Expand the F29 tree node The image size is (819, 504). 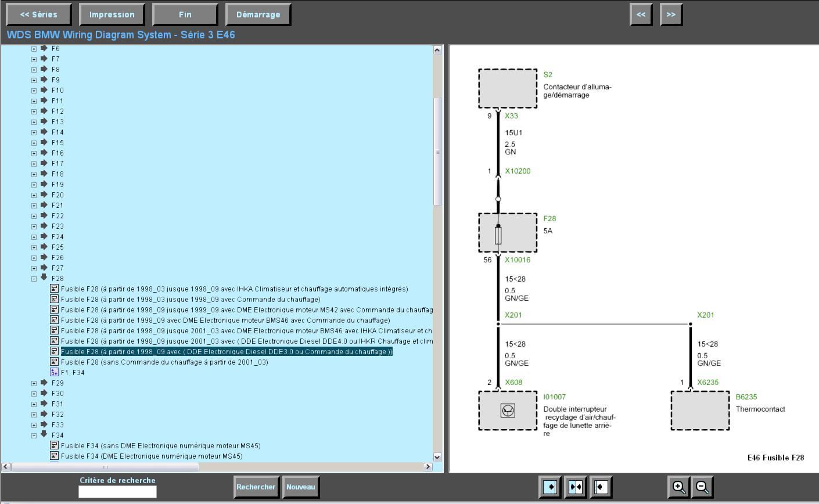click(x=34, y=383)
